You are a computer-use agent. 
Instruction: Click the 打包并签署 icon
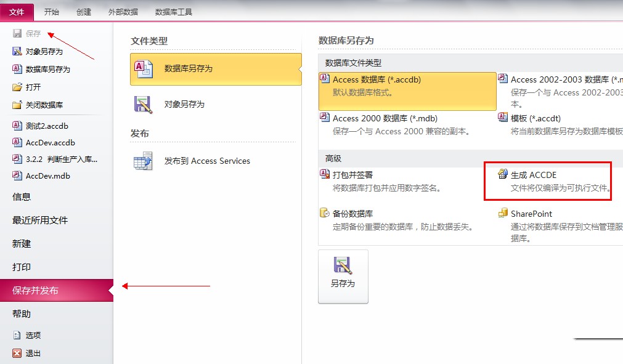325,174
